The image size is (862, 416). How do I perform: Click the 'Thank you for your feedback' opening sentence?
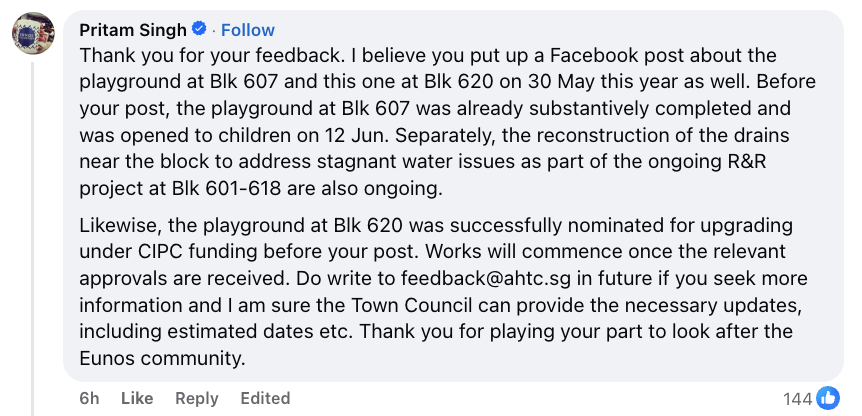185,55
